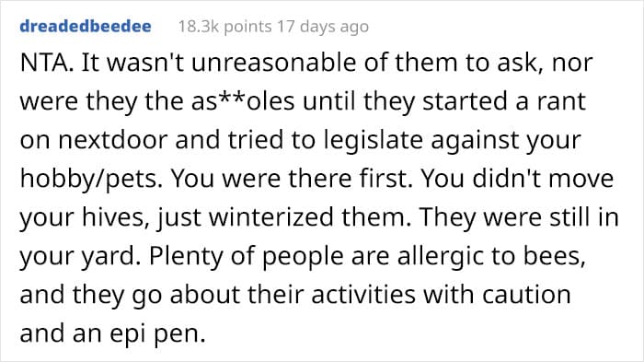Click the word "winterized" in the comment
This screenshot has height=362, width=644.
click(270, 217)
